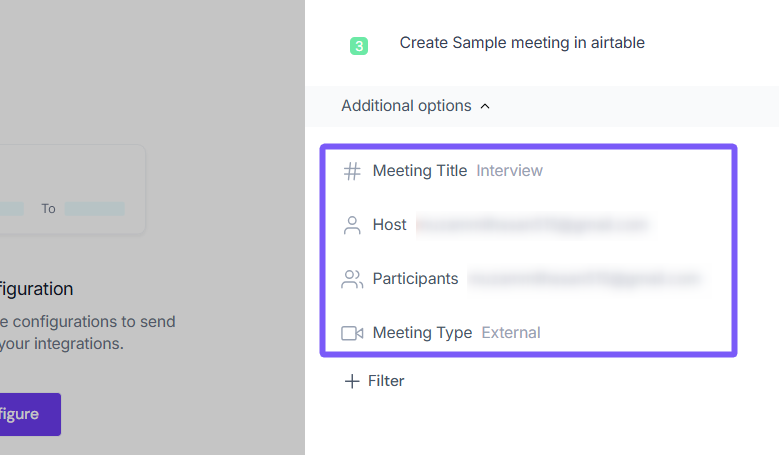
Task: Click the blurred Host email value
Action: (x=532, y=225)
